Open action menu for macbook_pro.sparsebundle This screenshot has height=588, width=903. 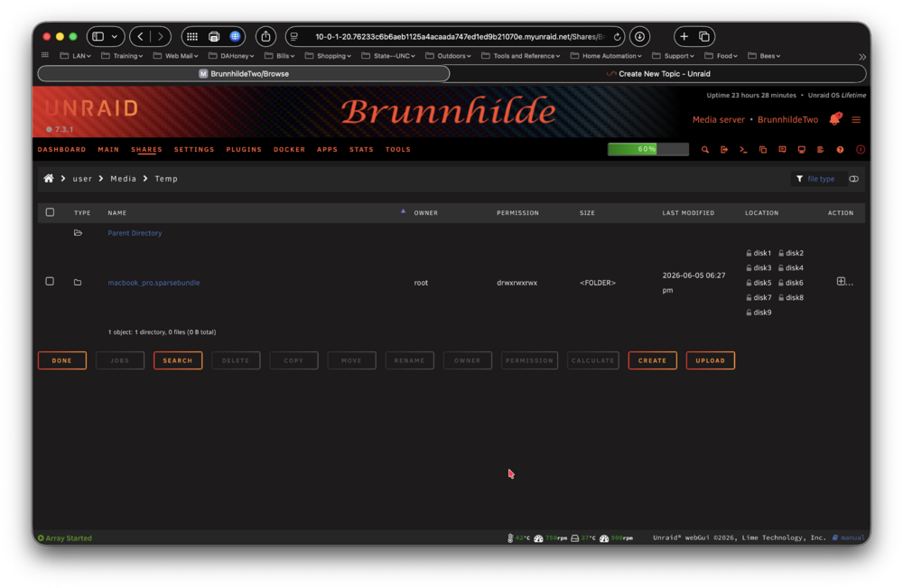pos(844,282)
